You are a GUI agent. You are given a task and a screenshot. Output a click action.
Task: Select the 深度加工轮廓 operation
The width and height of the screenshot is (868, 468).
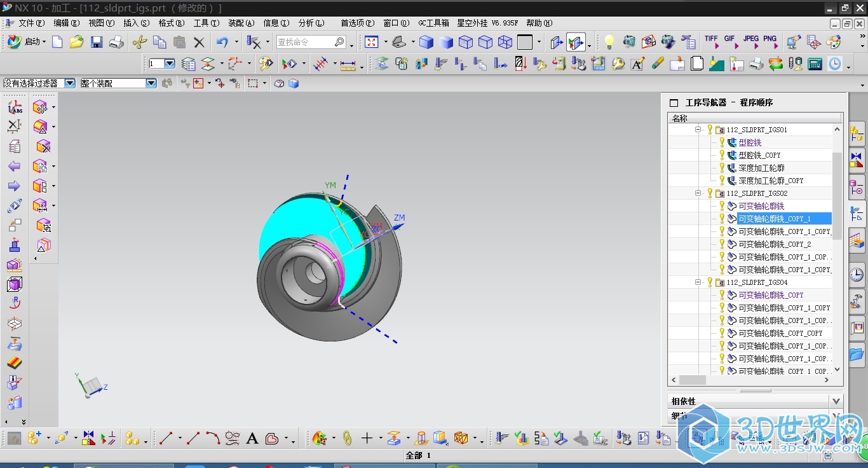tap(761, 168)
